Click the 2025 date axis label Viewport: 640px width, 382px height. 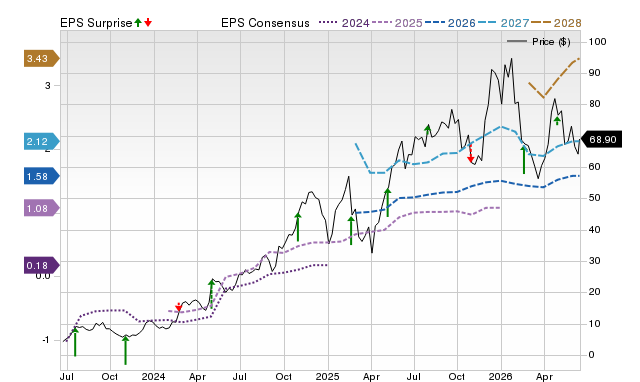tap(327, 376)
